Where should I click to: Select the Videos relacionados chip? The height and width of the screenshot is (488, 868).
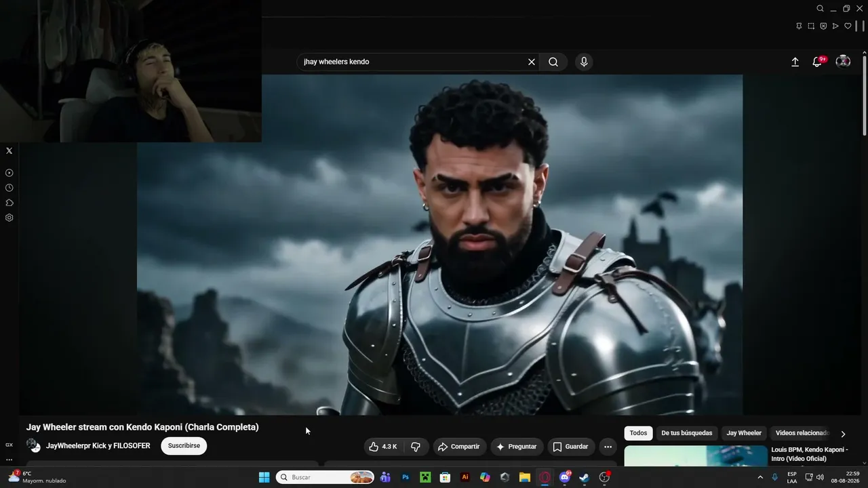802,433
